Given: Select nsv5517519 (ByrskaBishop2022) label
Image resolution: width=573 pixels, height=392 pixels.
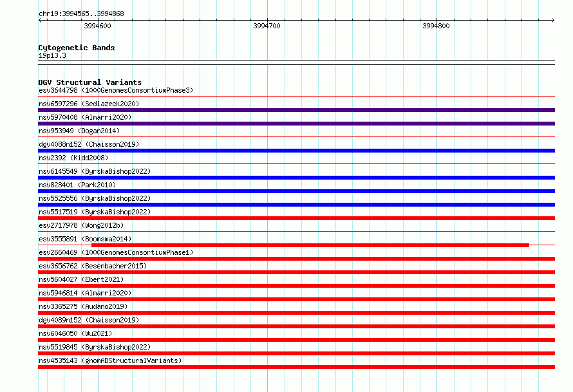Looking at the screenshot, I should (x=95, y=212).
